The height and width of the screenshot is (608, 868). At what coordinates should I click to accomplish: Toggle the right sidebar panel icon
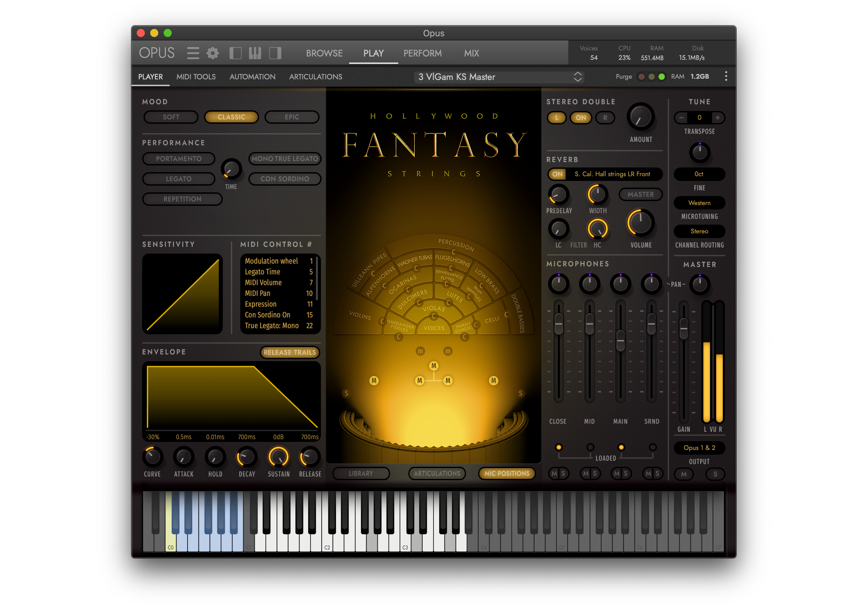click(x=275, y=53)
